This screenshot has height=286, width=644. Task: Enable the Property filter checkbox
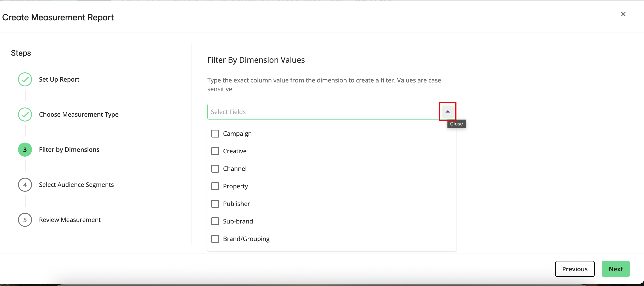point(215,186)
